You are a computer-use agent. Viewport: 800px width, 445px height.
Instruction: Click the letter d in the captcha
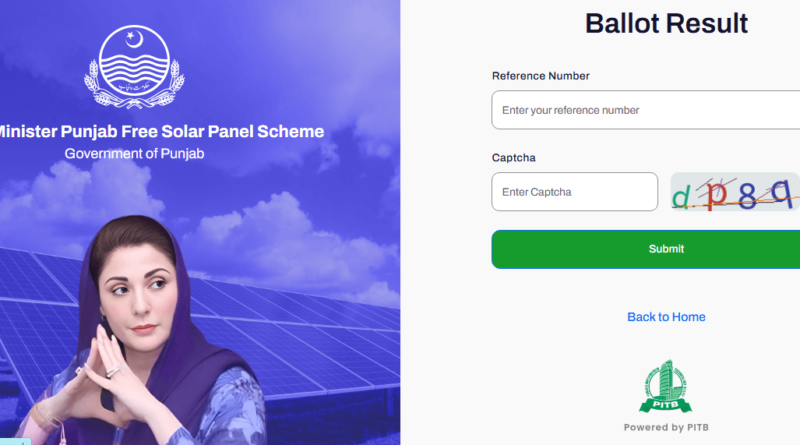pyautogui.click(x=681, y=198)
